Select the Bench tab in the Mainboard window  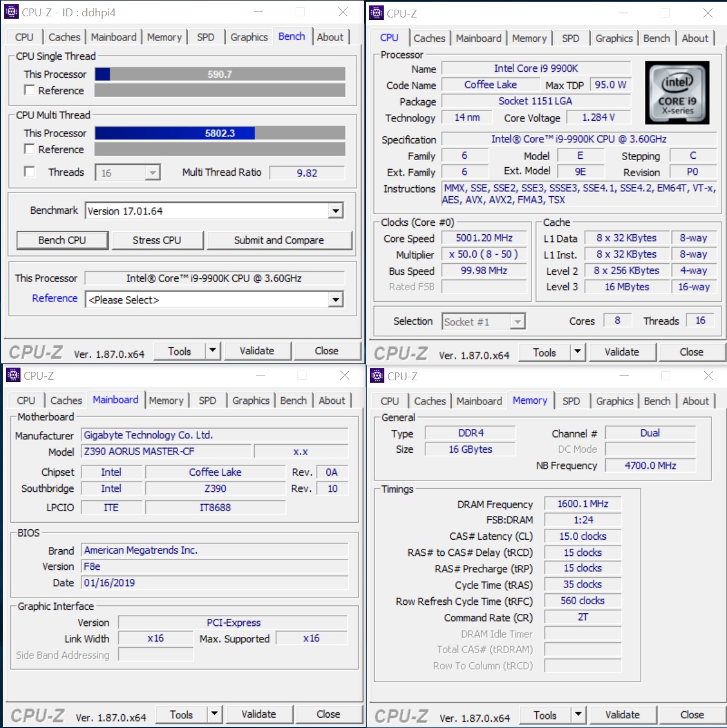[293, 401]
